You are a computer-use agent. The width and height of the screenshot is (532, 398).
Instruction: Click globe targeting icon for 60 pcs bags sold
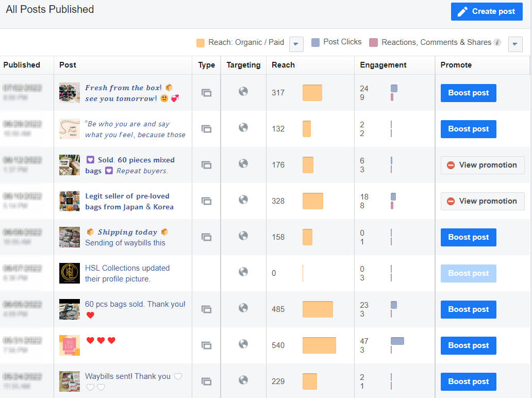[243, 308]
